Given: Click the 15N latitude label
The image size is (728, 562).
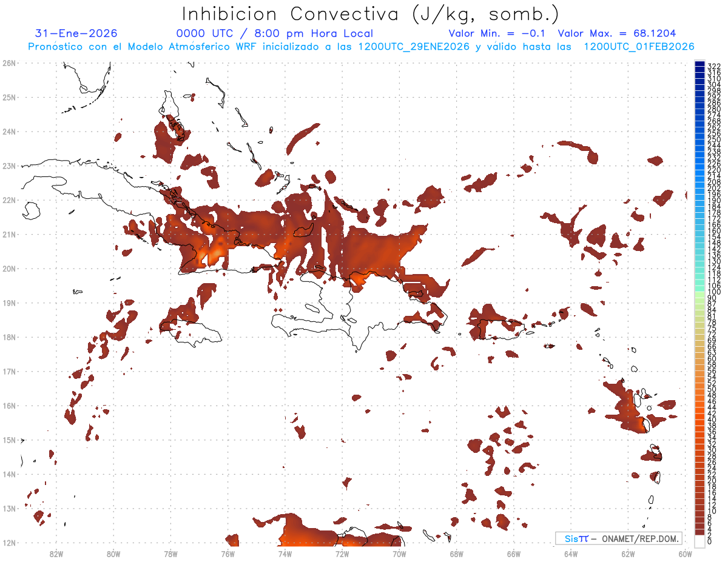Looking at the screenshot, I should (x=10, y=440).
